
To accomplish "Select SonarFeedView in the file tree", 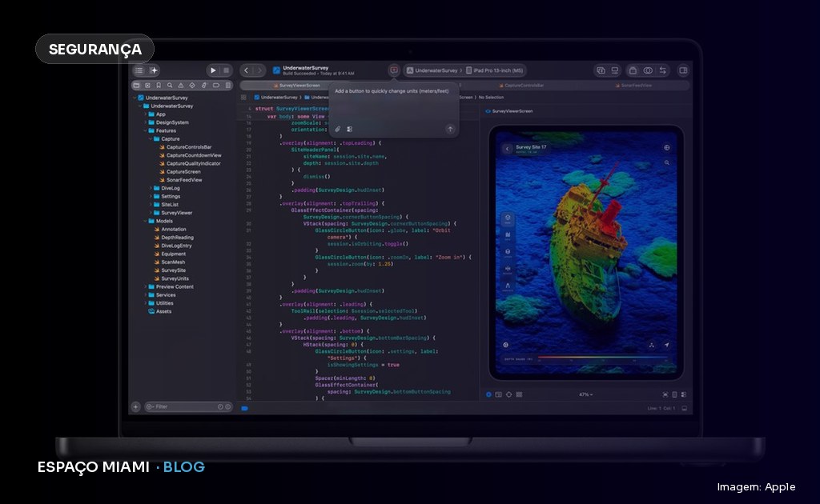I will click(180, 180).
